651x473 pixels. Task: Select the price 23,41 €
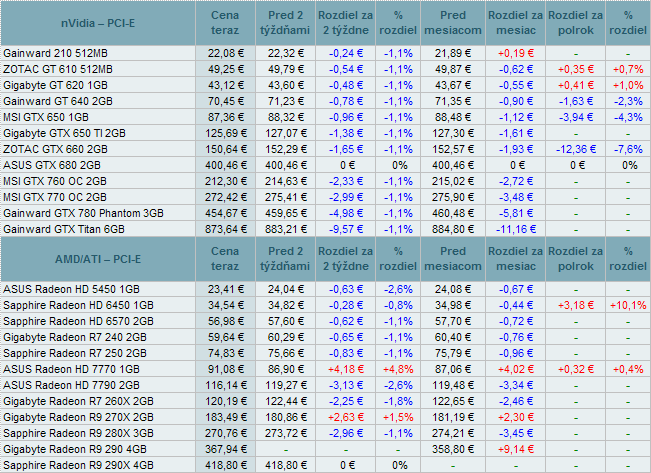tap(225, 289)
